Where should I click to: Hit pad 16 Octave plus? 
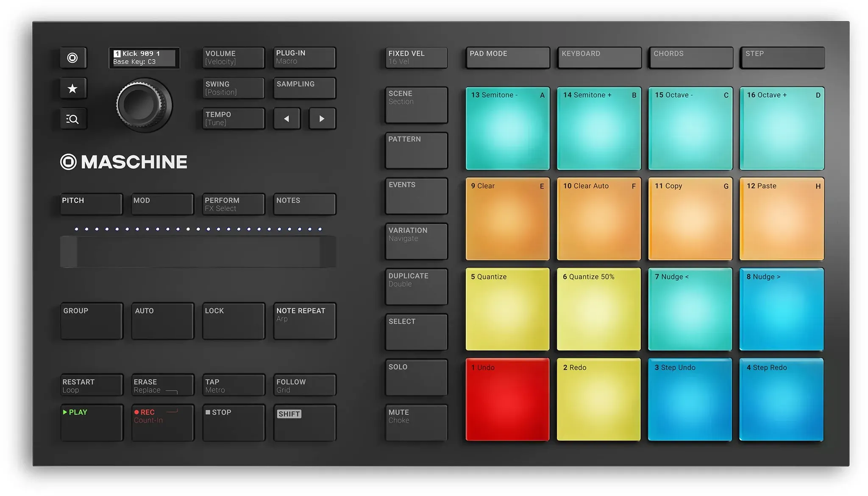[x=782, y=128]
